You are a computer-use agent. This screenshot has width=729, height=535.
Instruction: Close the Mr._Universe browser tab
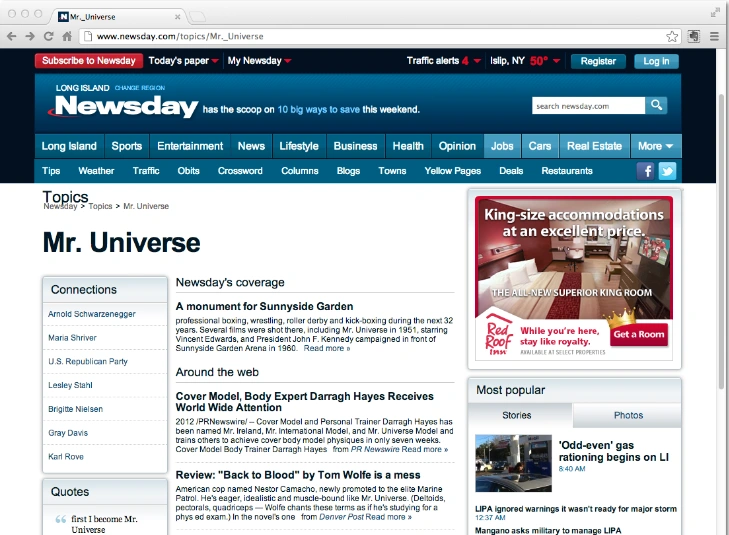(x=177, y=17)
